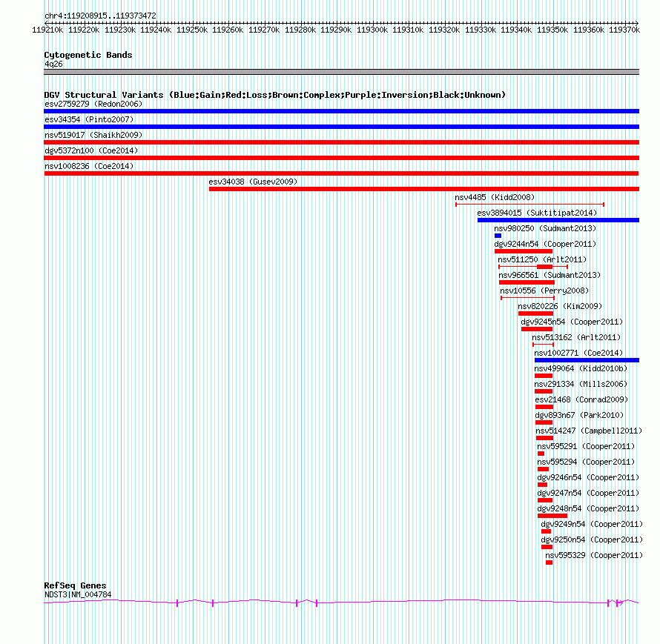Click the 119370k ruler position

(x=624, y=30)
